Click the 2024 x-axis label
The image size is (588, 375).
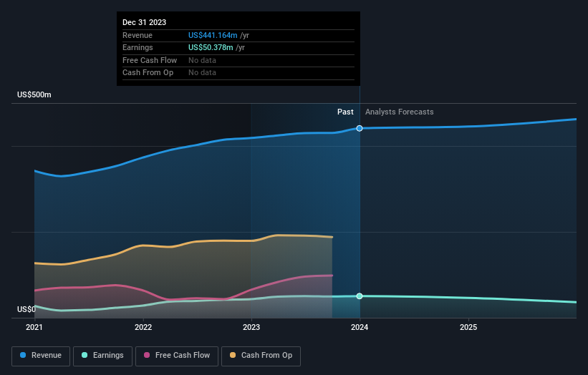pyautogui.click(x=360, y=328)
